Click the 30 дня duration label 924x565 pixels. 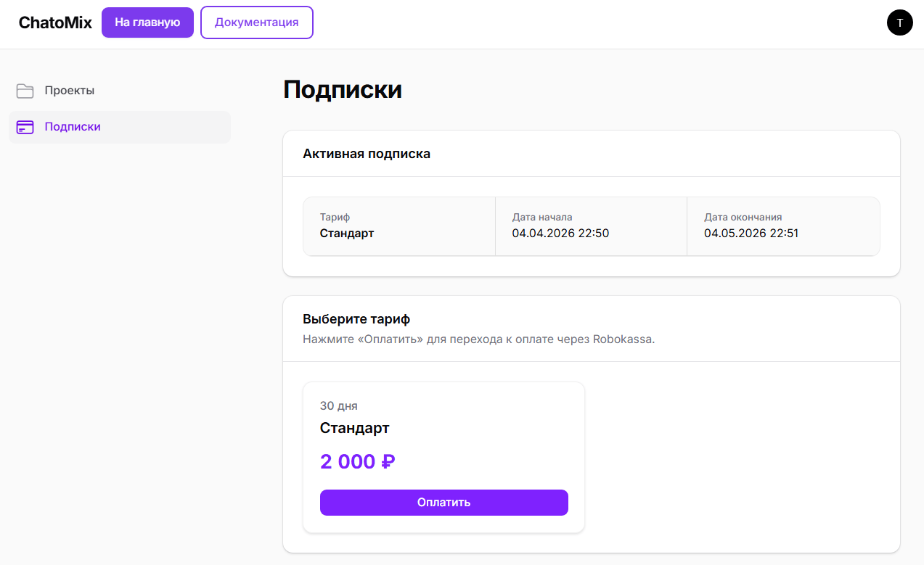coord(339,405)
